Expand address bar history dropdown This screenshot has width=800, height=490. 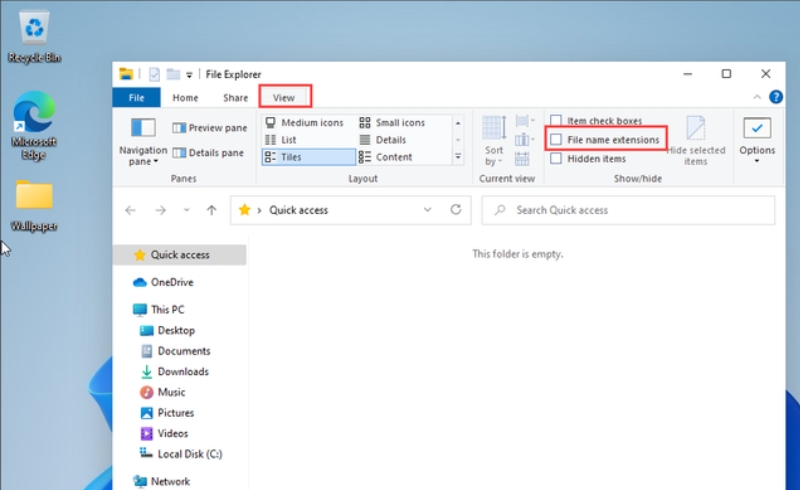[x=428, y=210]
